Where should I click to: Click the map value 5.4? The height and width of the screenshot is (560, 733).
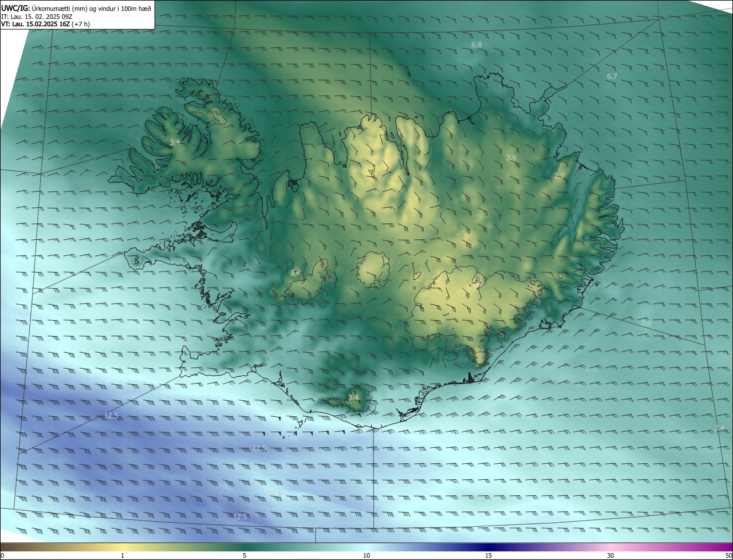136,260
